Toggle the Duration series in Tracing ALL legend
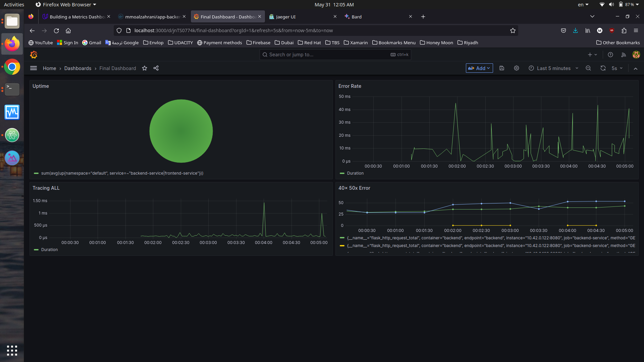644x362 pixels. point(50,249)
